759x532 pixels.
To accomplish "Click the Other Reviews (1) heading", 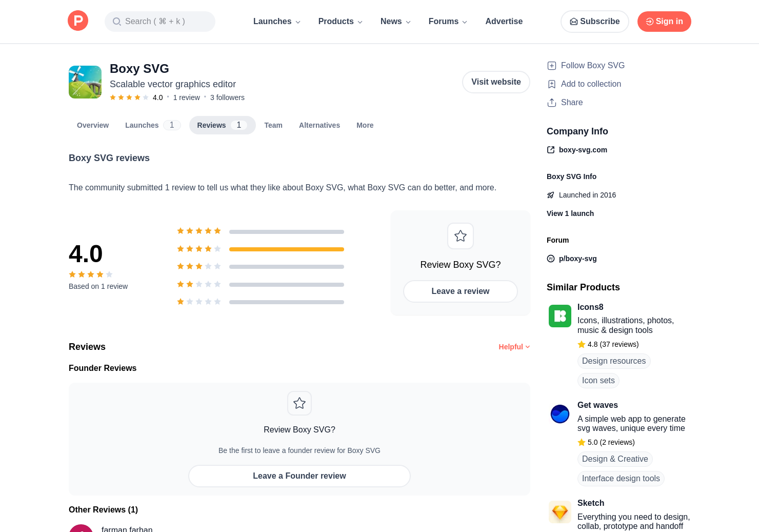I will (103, 510).
